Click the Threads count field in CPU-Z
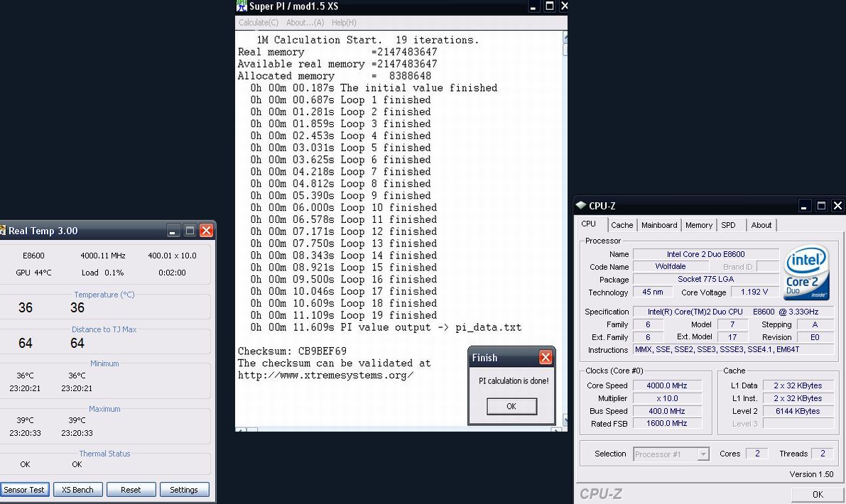 pos(823,454)
